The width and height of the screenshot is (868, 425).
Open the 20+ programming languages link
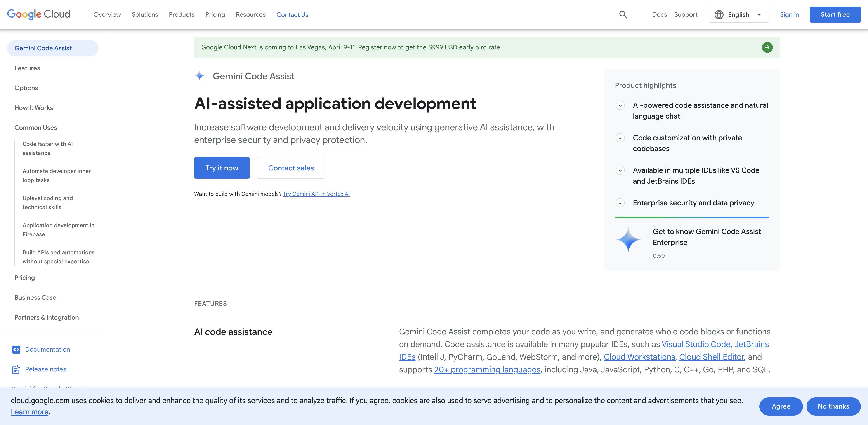(x=487, y=369)
